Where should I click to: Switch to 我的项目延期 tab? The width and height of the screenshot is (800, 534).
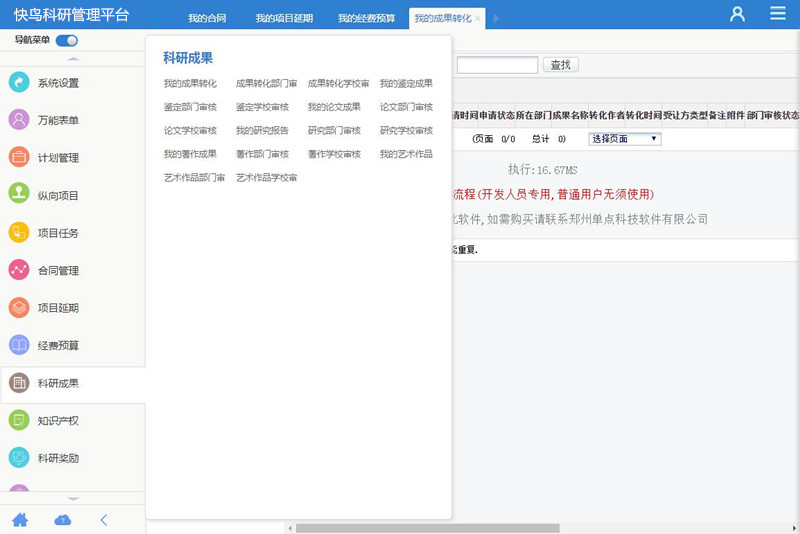pyautogui.click(x=284, y=18)
